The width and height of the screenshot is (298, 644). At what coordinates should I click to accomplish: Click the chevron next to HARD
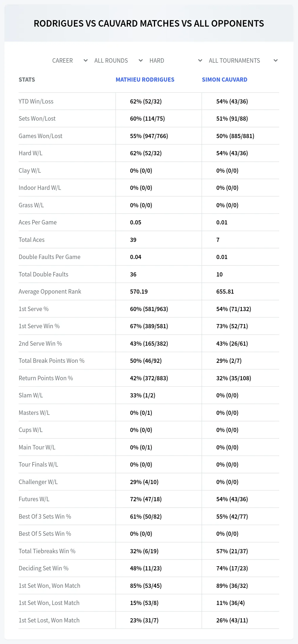[200, 61]
